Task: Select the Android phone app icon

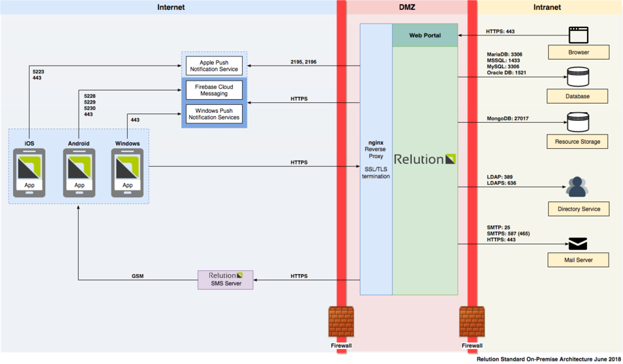Action: point(79,172)
